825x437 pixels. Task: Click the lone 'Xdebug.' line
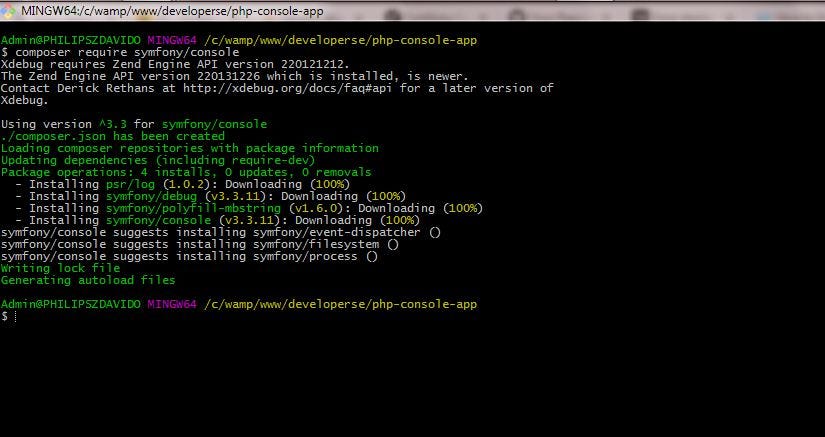(x=25, y=100)
